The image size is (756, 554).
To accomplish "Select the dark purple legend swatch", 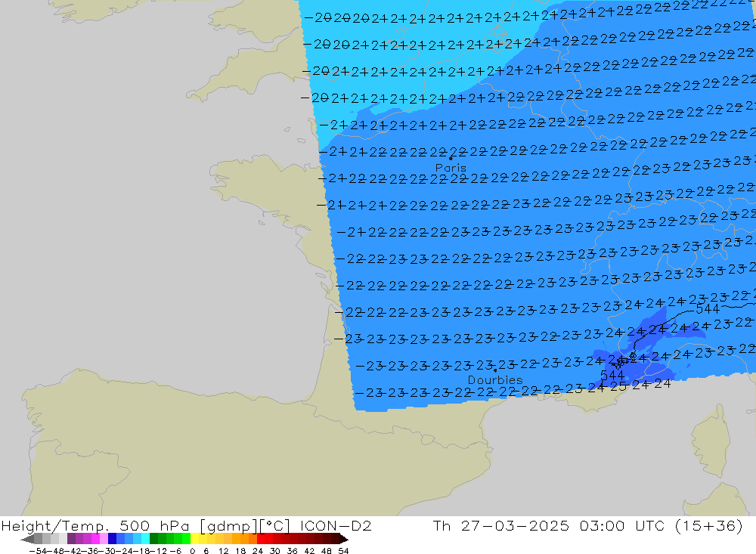I will coord(71,539).
